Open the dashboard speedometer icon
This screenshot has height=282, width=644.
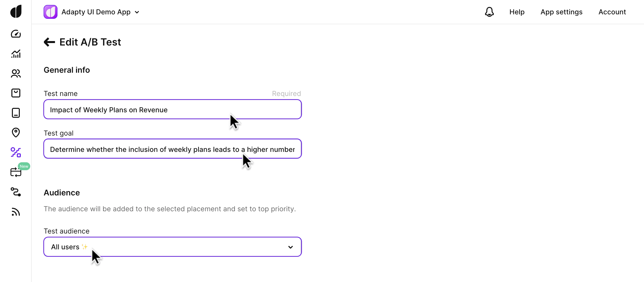point(16,34)
